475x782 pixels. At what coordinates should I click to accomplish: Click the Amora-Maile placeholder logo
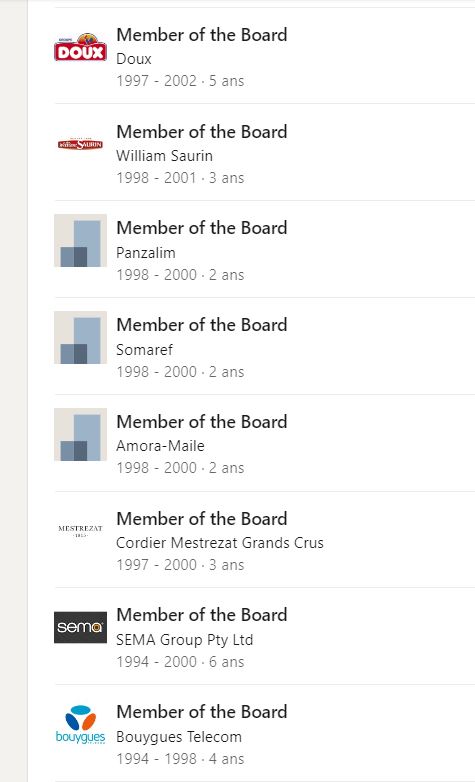point(80,434)
